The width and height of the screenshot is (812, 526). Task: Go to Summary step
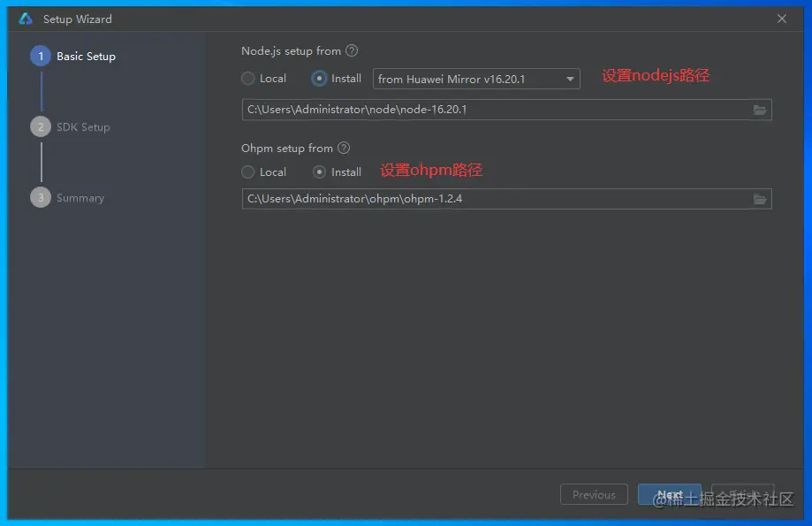(x=67, y=197)
